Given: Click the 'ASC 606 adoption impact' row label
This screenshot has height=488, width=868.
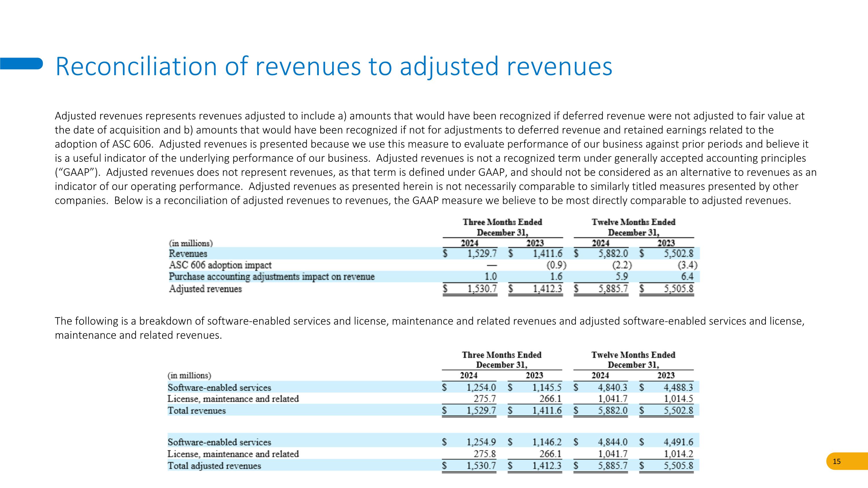Looking at the screenshot, I should click(x=220, y=265).
